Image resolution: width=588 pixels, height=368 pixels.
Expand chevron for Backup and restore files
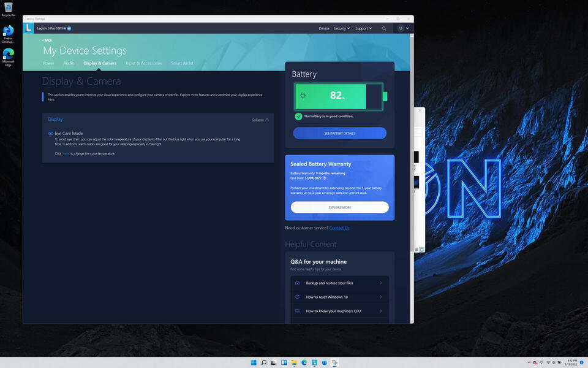coord(380,283)
